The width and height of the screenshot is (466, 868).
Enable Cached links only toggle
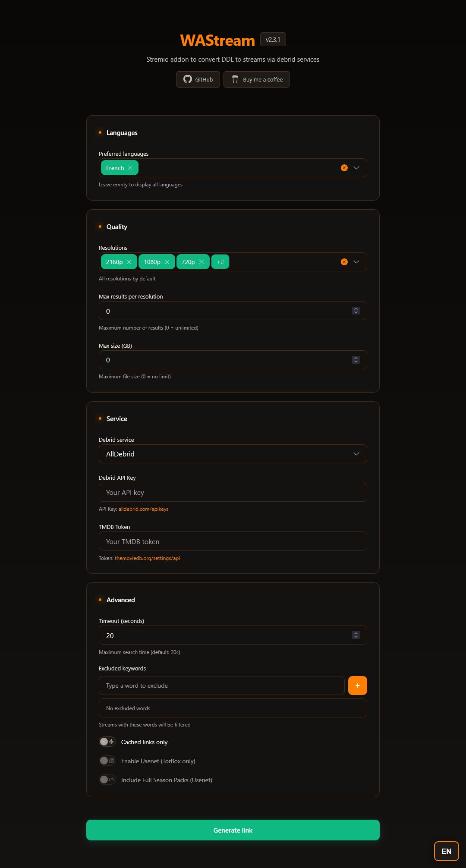107,742
